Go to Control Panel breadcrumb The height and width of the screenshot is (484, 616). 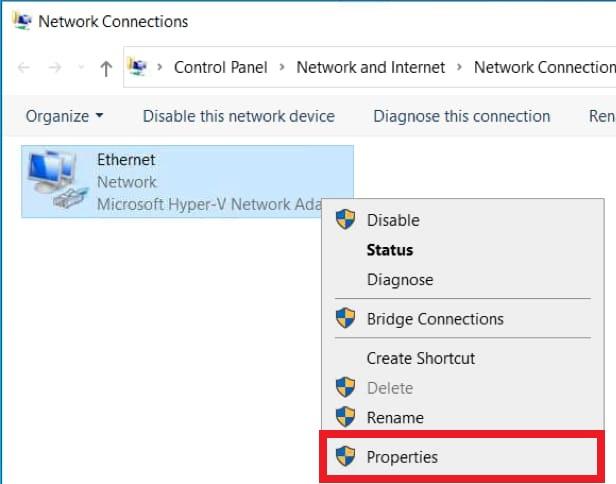click(x=220, y=68)
